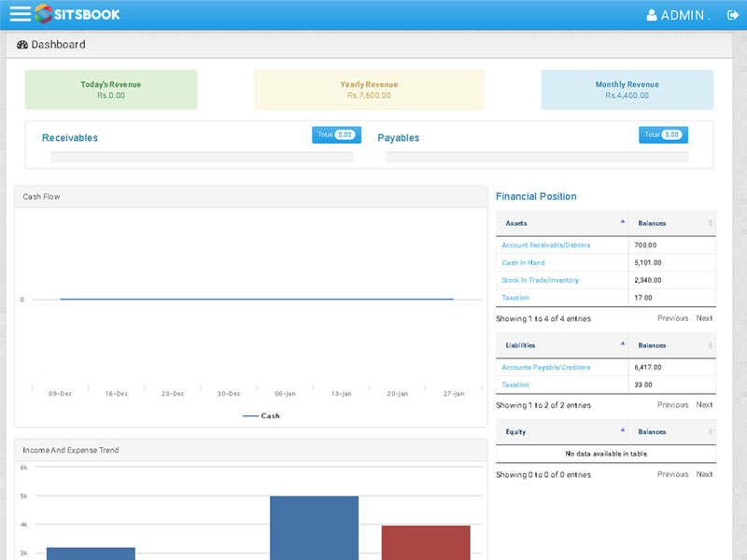Open Stock In Trade/Inventory account
The image size is (747, 560).
(x=540, y=280)
